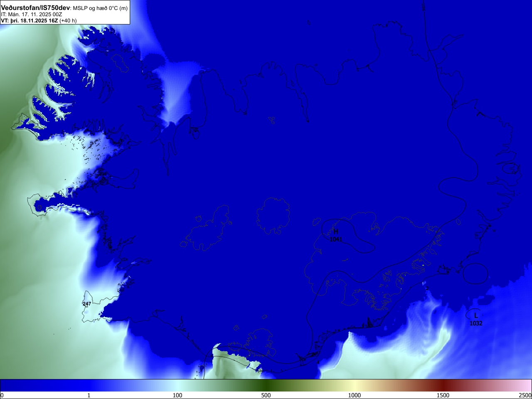Click the 1041 pressure value
532x399 pixels.
(x=336, y=239)
